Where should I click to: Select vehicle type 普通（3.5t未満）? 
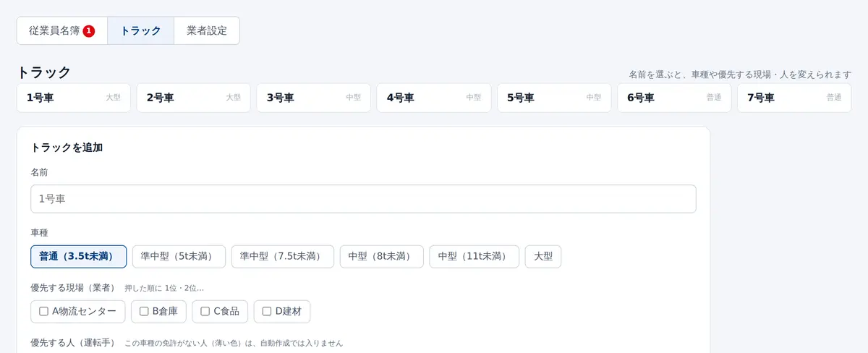(79, 257)
